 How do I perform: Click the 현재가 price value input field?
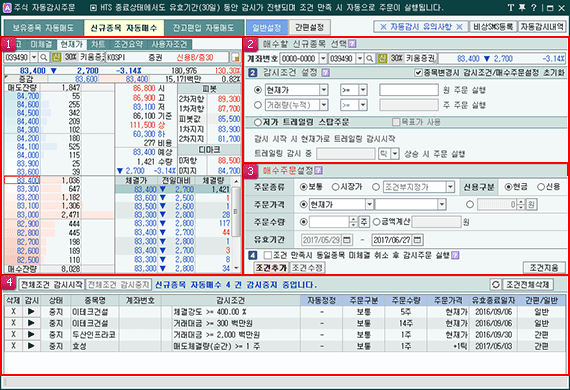pyautogui.click(x=409, y=90)
